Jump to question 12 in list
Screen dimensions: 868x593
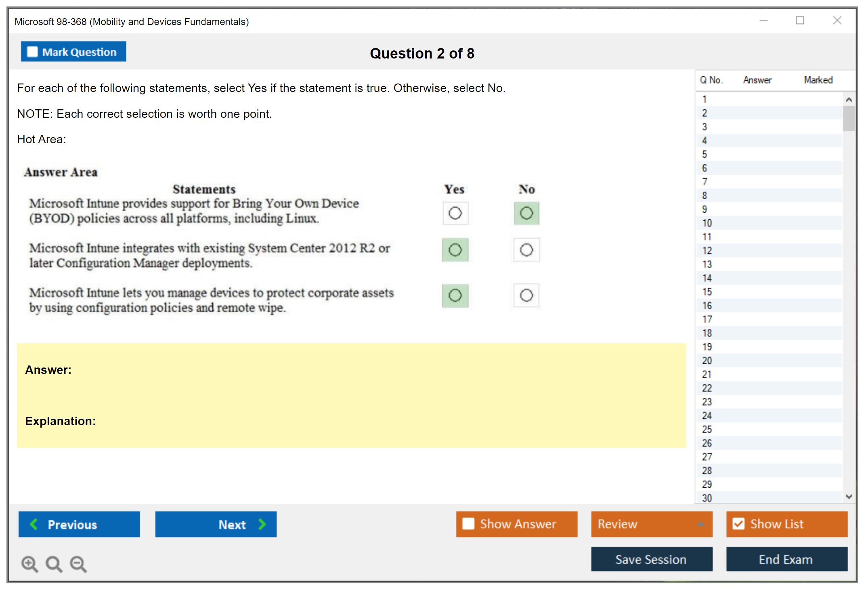coord(707,251)
